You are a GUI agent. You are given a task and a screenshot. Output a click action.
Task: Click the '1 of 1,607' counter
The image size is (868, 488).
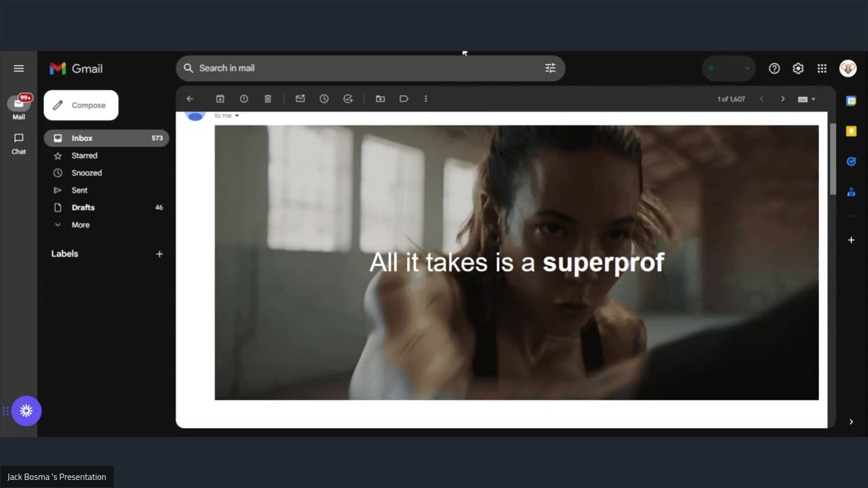click(x=731, y=99)
